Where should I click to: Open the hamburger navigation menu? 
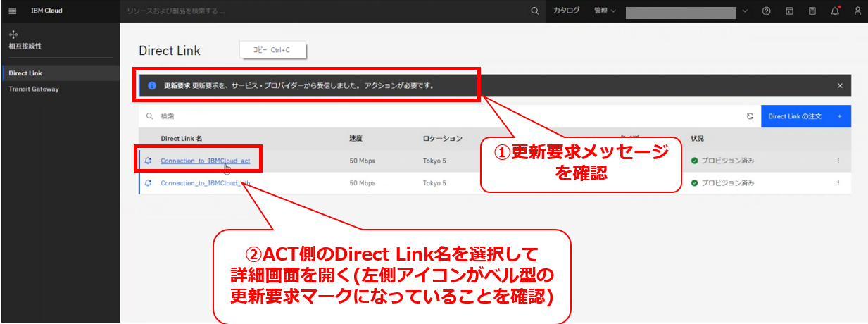(x=12, y=11)
